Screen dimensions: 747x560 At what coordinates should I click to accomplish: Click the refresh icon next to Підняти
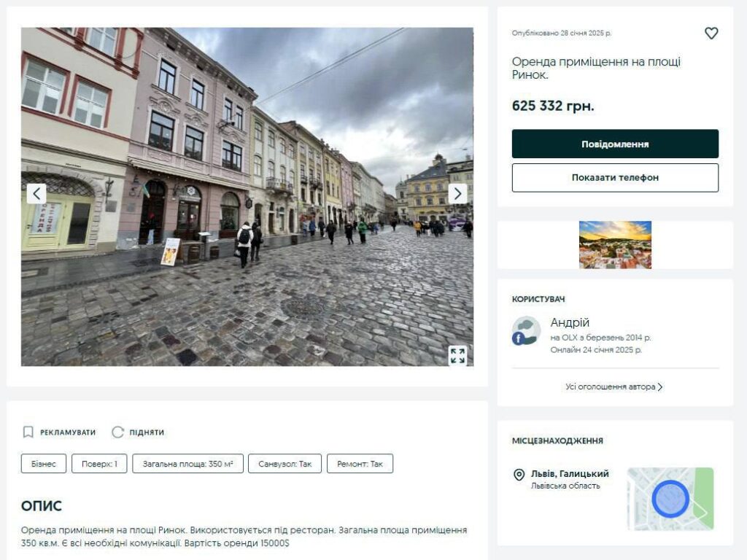118,432
